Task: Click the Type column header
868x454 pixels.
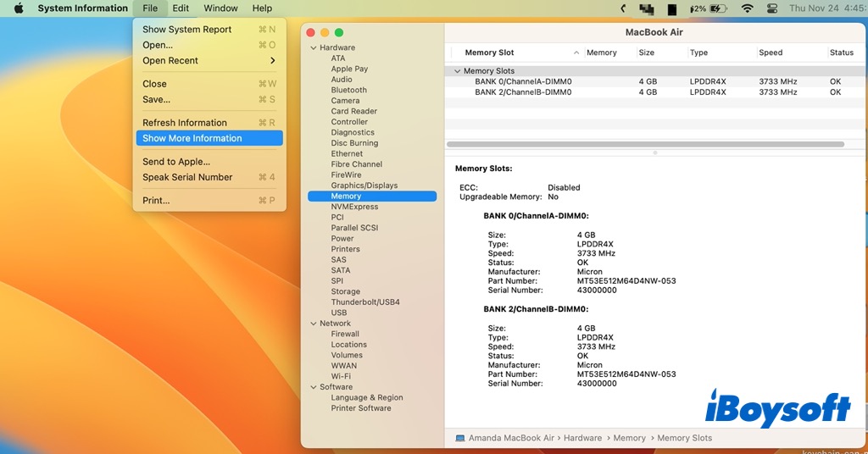Action: click(x=698, y=53)
